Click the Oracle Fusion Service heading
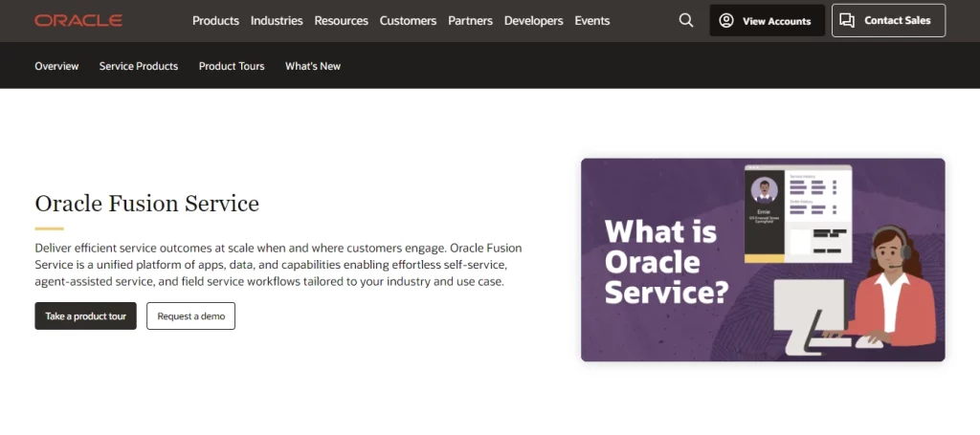This screenshot has width=980, height=435. pos(146,204)
